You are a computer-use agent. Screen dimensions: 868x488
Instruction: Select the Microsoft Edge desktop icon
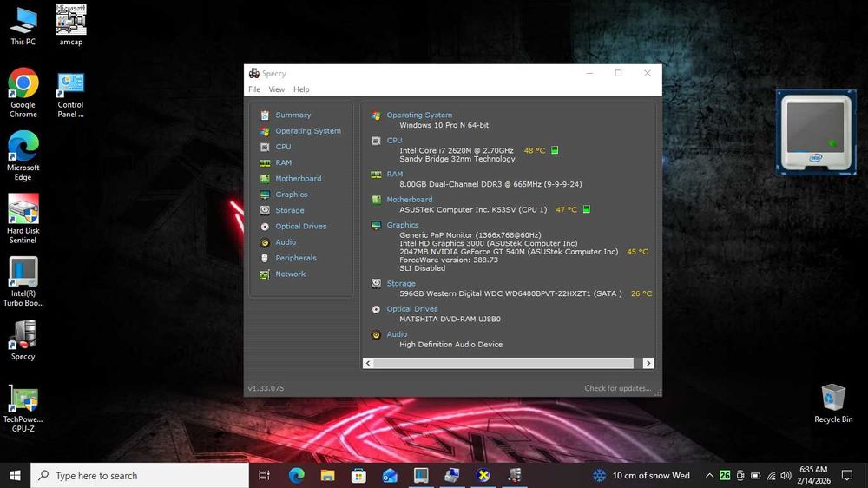pyautogui.click(x=23, y=155)
